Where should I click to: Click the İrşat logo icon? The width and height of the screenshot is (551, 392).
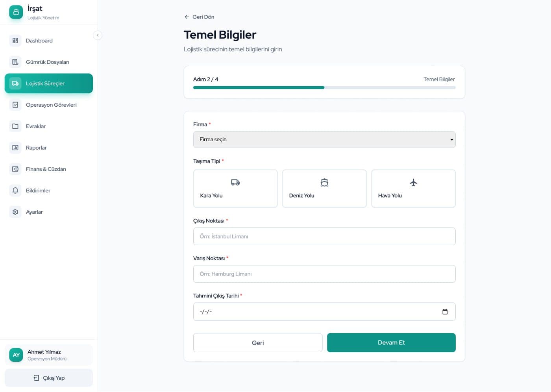tap(16, 12)
